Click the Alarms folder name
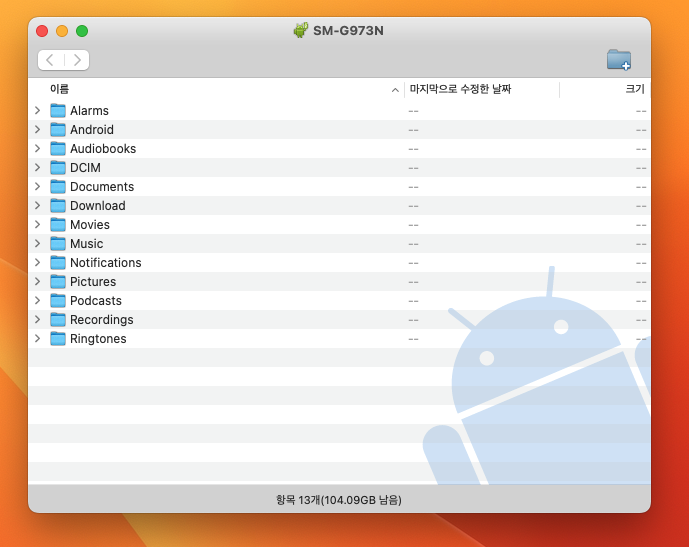The image size is (689, 547). (89, 111)
